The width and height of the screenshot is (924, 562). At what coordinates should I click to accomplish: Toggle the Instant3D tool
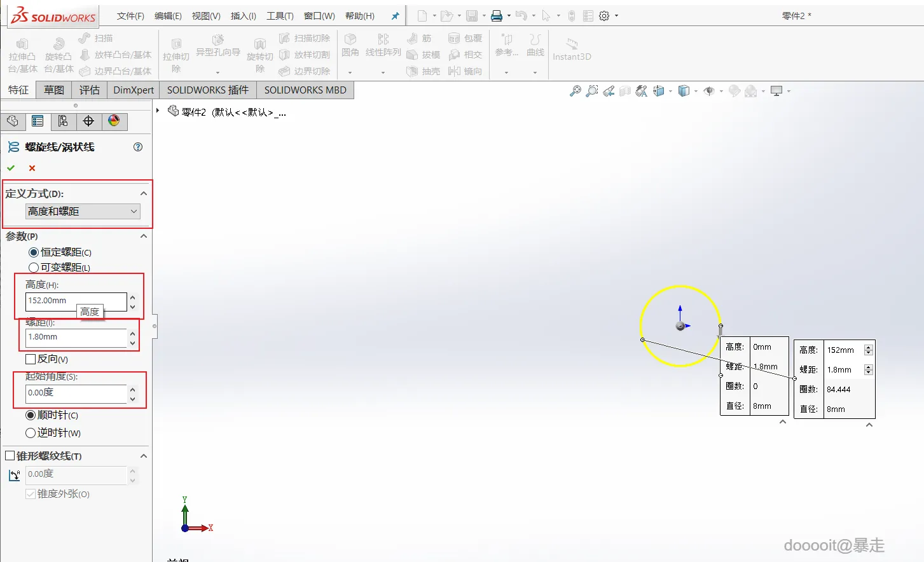pyautogui.click(x=572, y=50)
